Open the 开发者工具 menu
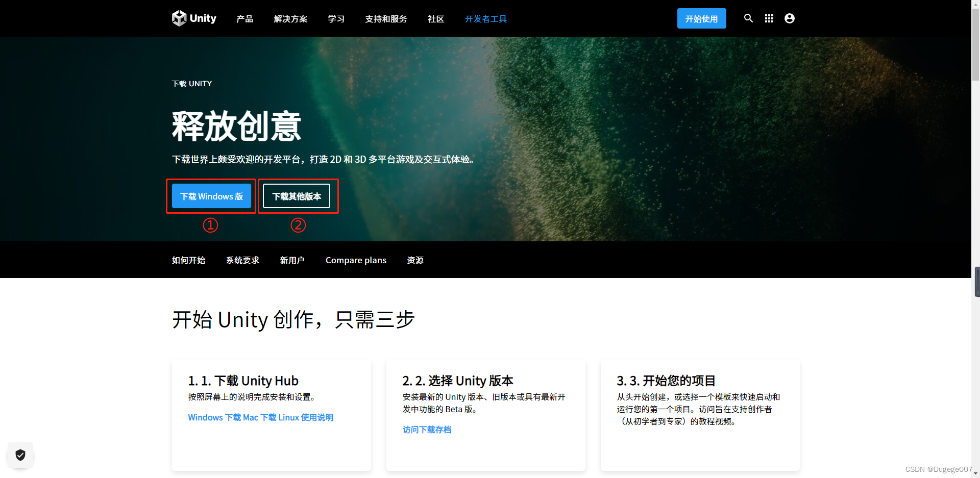The width and height of the screenshot is (980, 478). tap(486, 19)
